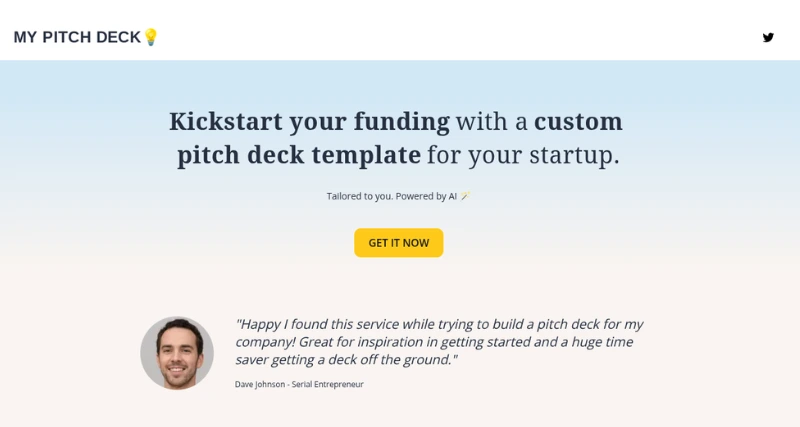
Task: Open the Twitter bird icon link
Action: click(768, 38)
